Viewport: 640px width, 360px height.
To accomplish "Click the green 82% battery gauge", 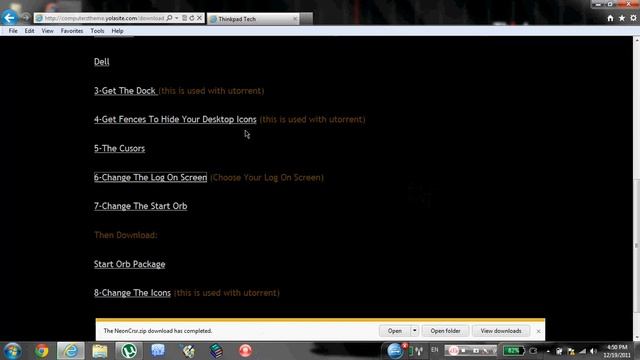I will click(x=513, y=351).
